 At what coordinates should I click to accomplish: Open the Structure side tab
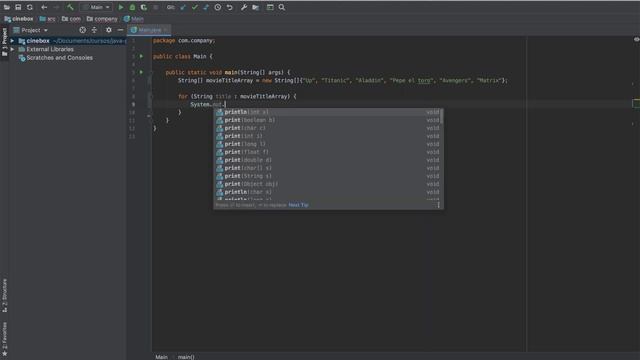pyautogui.click(x=4, y=296)
